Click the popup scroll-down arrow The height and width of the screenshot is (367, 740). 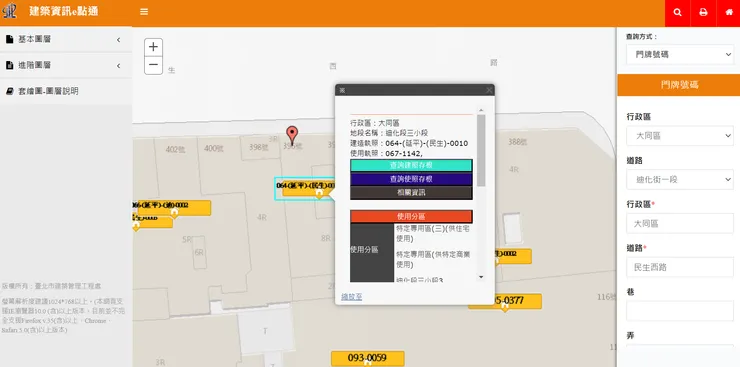pyautogui.click(x=481, y=277)
